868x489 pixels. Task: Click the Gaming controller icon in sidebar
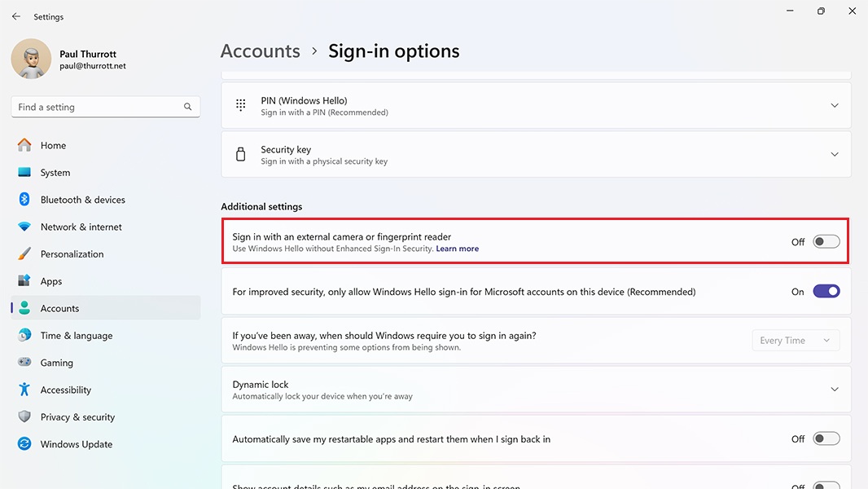click(x=24, y=363)
